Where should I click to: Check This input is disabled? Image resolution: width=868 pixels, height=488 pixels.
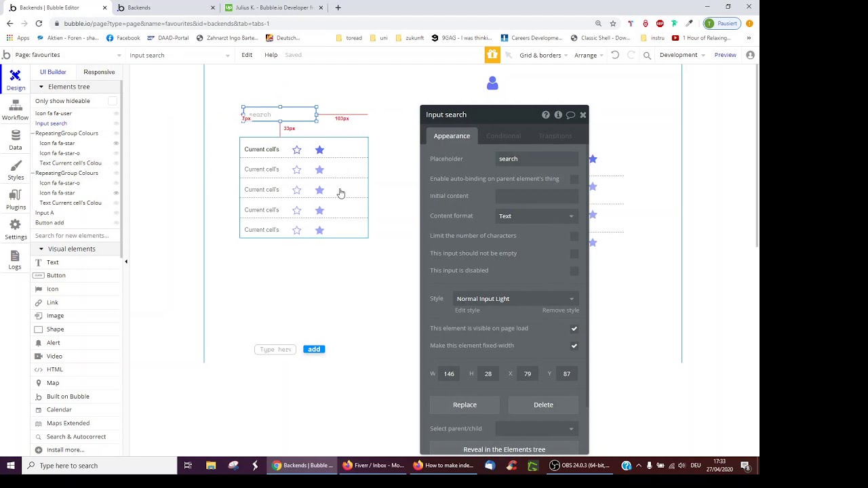point(574,270)
